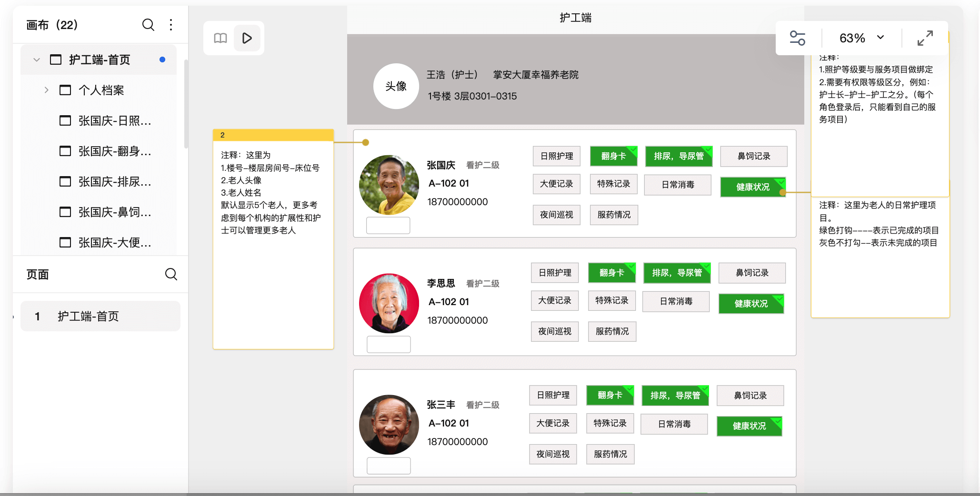
Task: Click 排尿，导尿管 button for 张三丰
Action: (675, 396)
